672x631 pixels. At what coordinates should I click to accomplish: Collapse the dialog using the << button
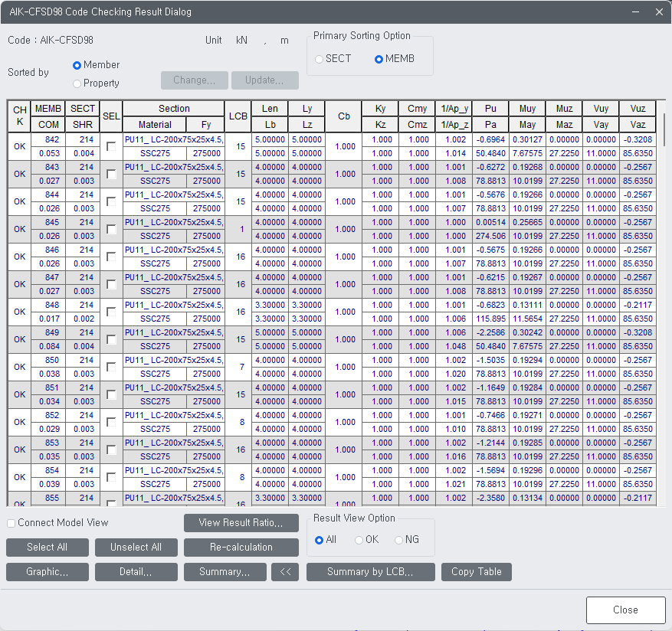pyautogui.click(x=285, y=571)
